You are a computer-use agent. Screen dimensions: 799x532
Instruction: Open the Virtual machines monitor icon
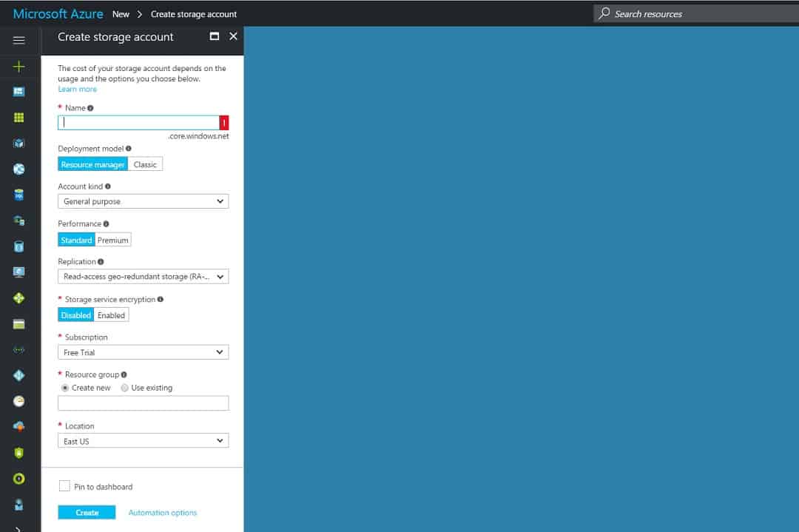pos(18,272)
